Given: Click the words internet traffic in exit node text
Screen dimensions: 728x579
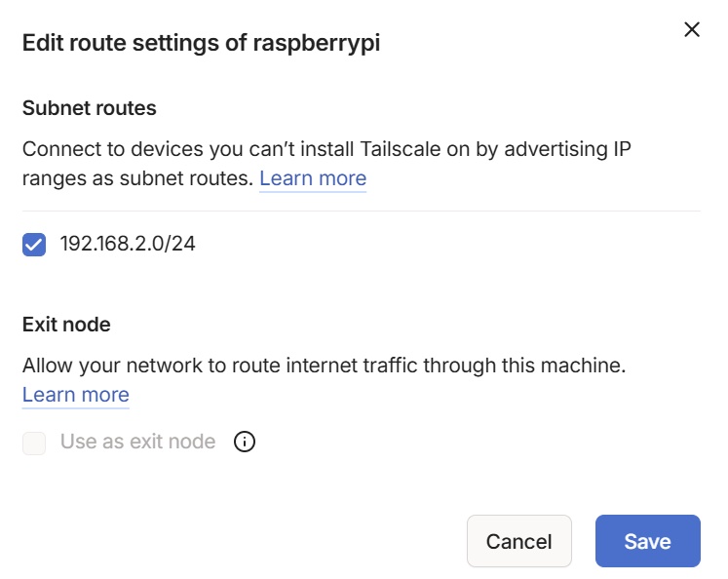Looking at the screenshot, I should 352,366.
